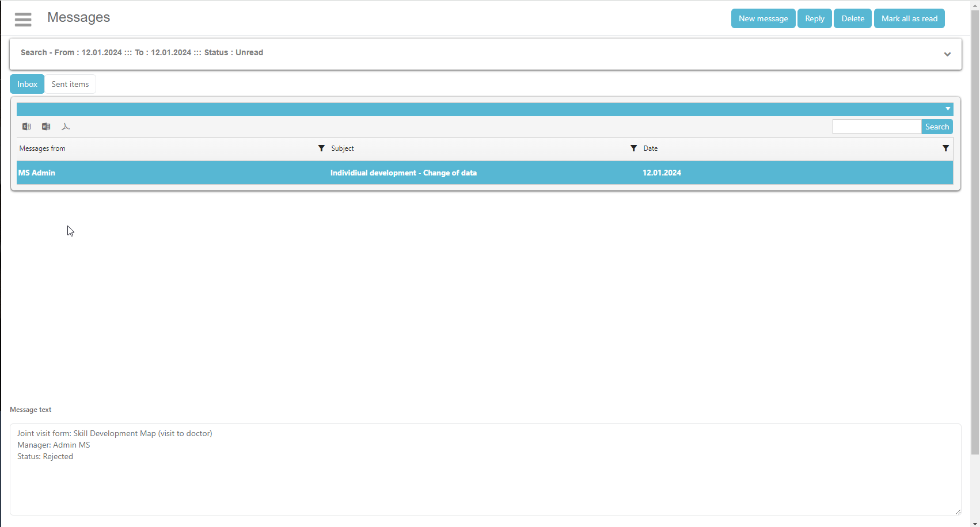The height and width of the screenshot is (527, 980).
Task: Reply to the selected message
Action: (x=814, y=18)
